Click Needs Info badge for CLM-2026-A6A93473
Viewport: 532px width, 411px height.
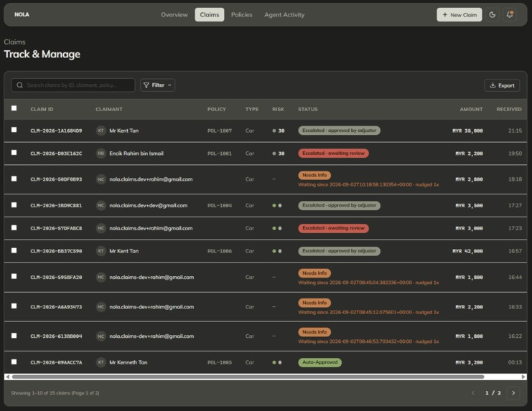314,303
